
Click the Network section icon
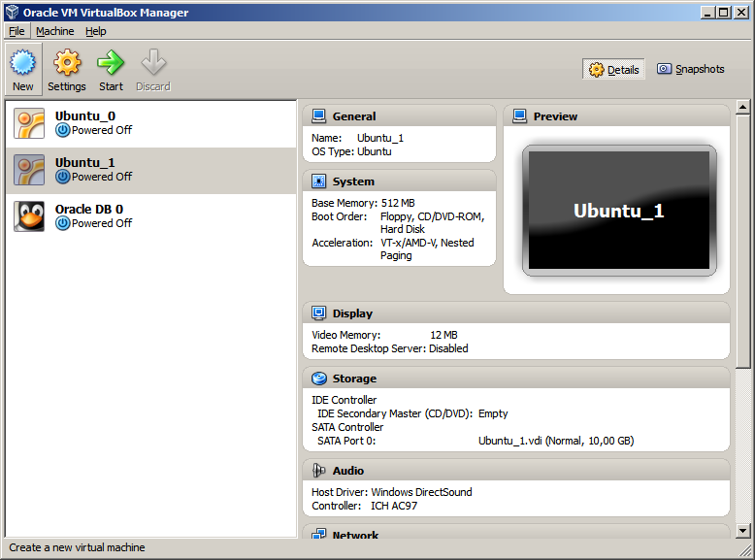(x=318, y=534)
